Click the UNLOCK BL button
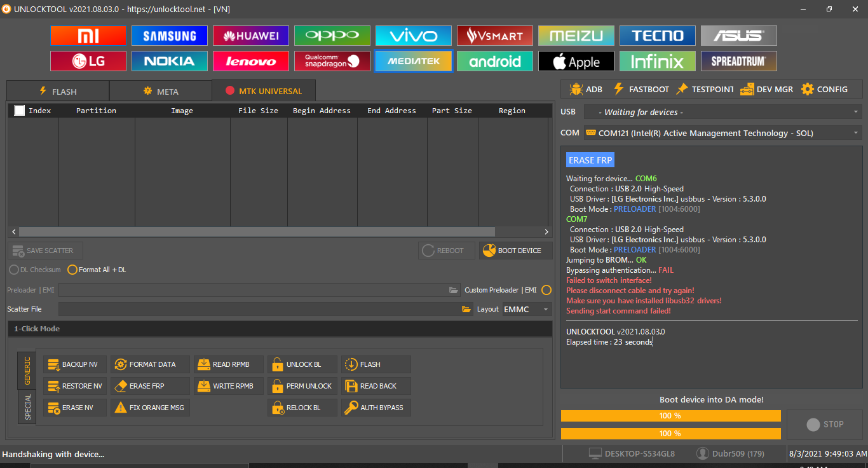This screenshot has height=468, width=868. (302, 364)
